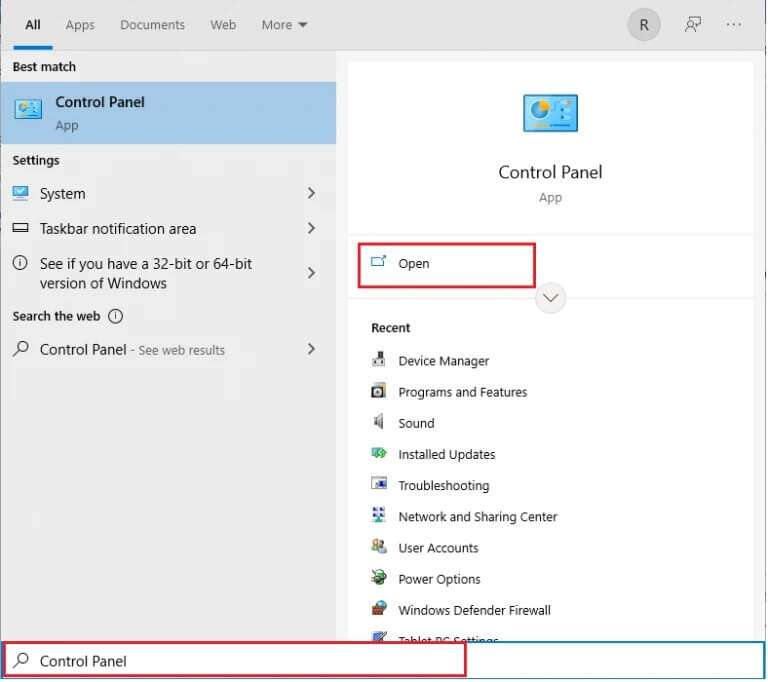Open Programs and Features from Recent
This screenshot has width=768, height=682.
[x=462, y=392]
